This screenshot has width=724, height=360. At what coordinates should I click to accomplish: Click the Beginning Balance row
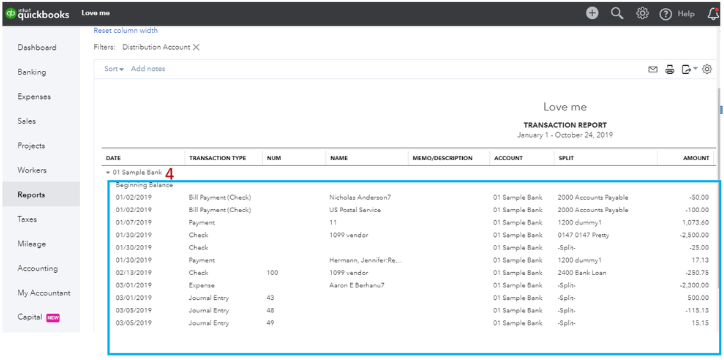(144, 185)
